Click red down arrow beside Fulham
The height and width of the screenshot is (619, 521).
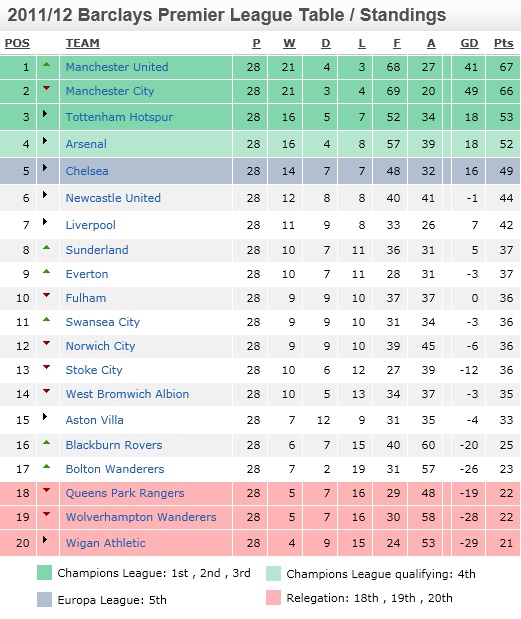click(47, 295)
